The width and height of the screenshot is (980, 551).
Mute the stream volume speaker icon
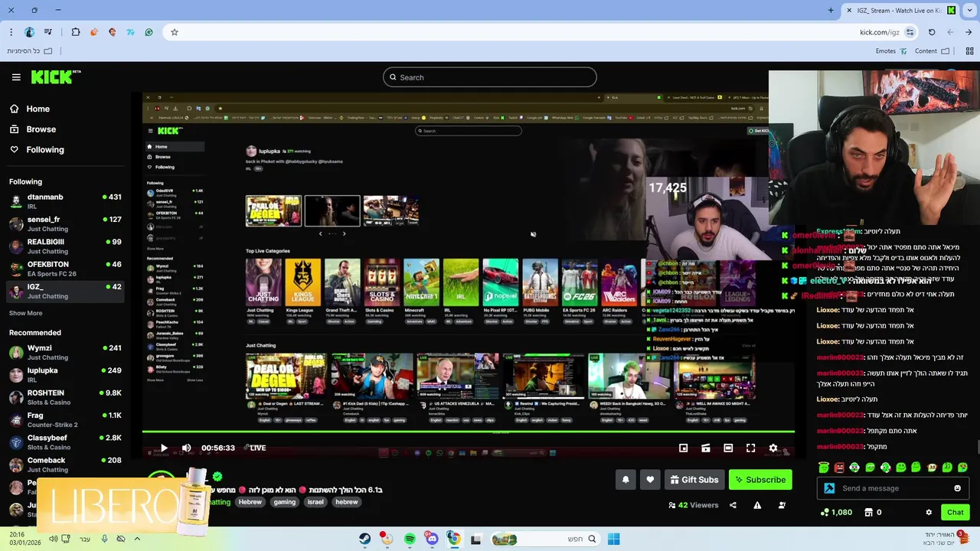[186, 448]
